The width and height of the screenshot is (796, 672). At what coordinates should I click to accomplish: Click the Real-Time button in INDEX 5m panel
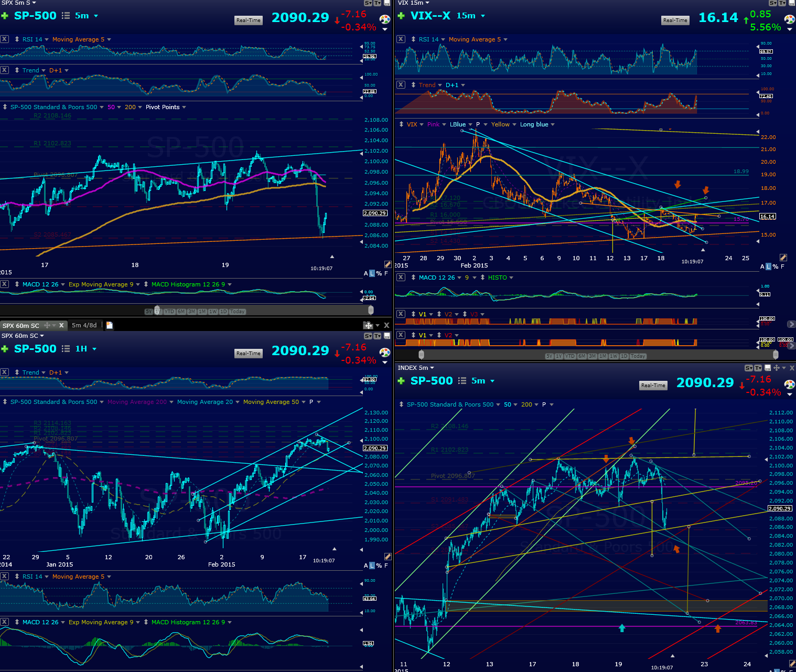coord(653,386)
